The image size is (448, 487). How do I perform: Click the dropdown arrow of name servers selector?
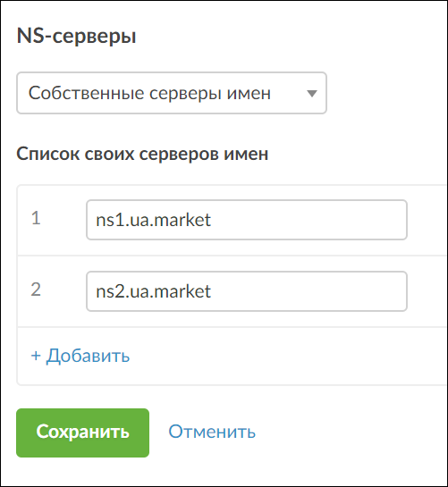point(311,94)
